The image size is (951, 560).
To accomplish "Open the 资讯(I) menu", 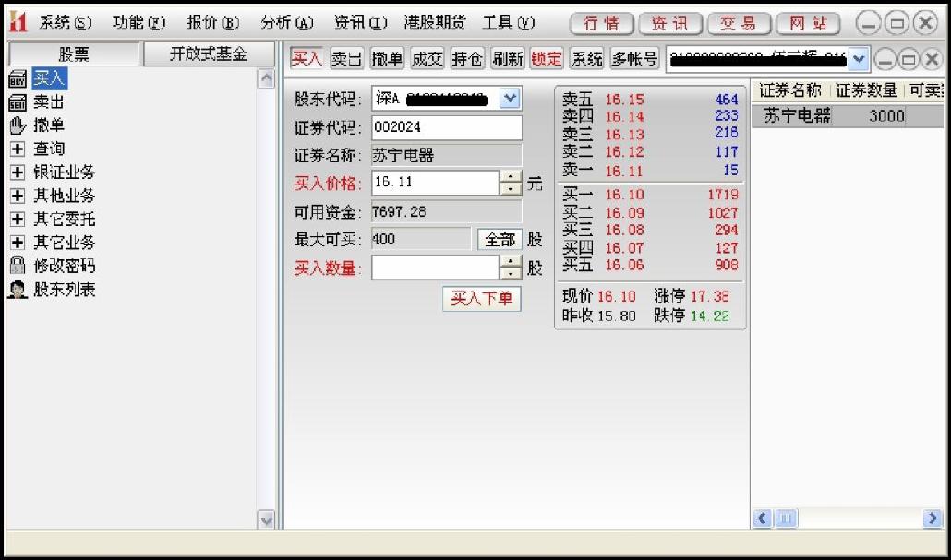I will [361, 23].
